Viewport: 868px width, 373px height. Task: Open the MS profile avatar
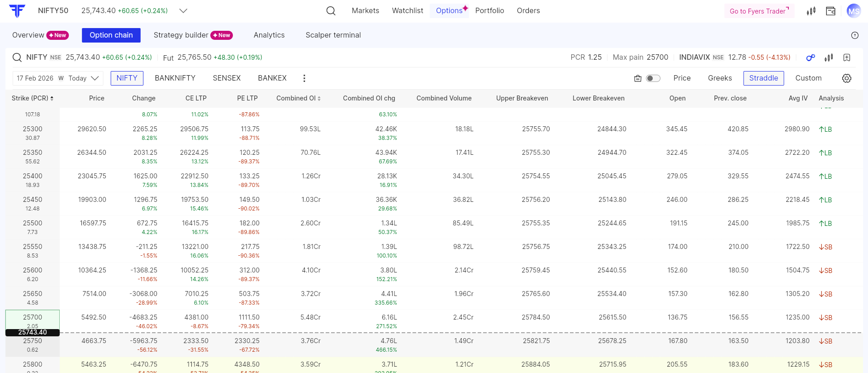point(853,11)
